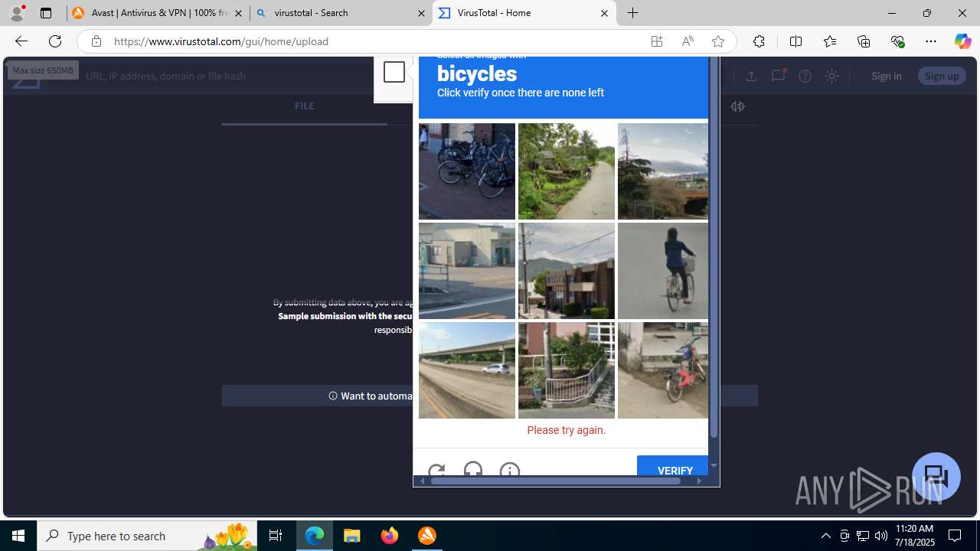Screen dimensions: 980x551
Task: Show hidden system tray icons
Action: 825,536
